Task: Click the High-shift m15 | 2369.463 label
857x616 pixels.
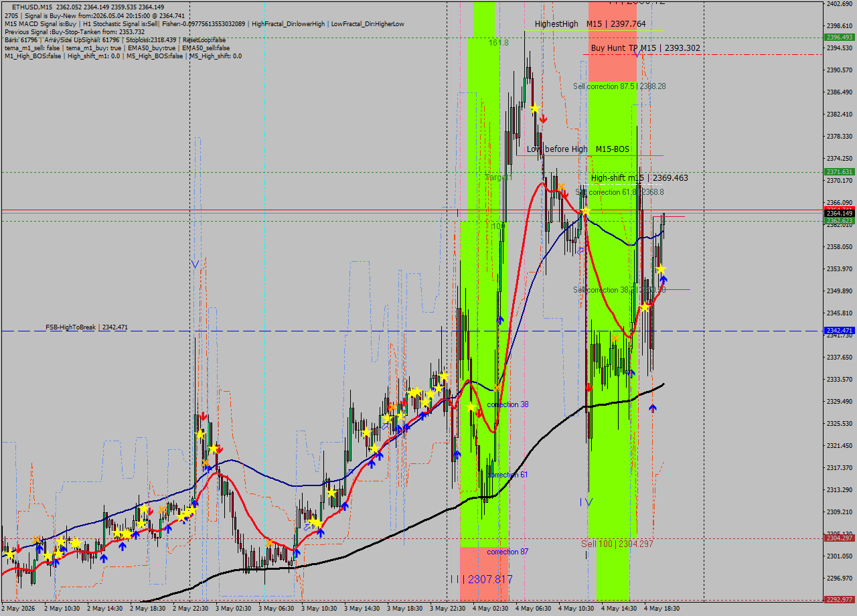Action: (639, 177)
